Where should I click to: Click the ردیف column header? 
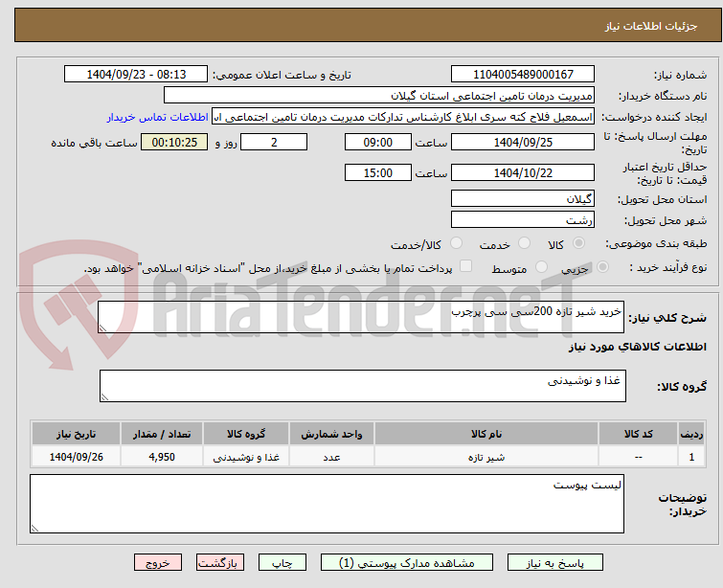point(691,434)
